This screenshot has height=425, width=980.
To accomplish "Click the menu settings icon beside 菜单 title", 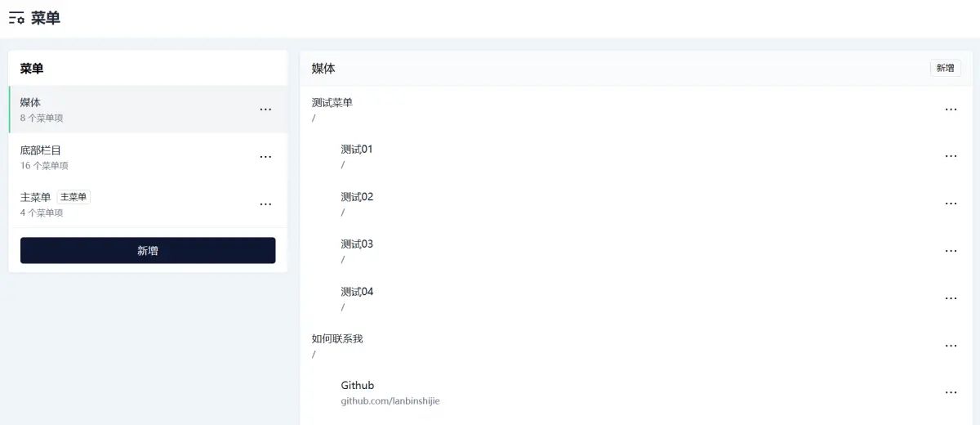I will 16,18.
